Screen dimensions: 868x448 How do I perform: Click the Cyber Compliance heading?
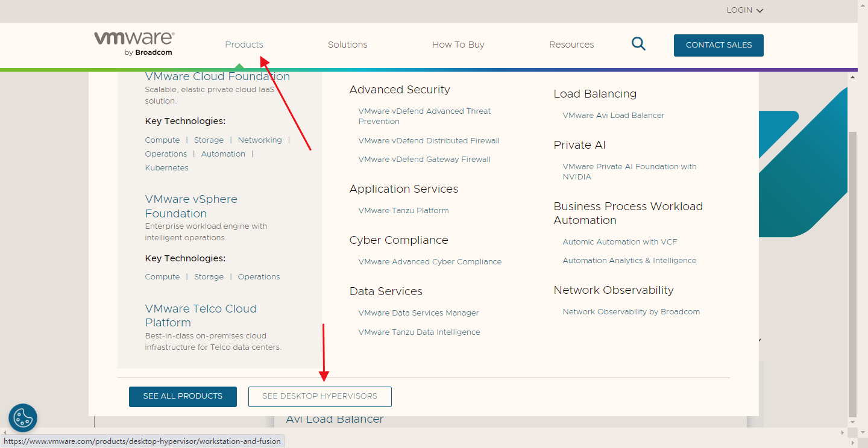point(399,240)
